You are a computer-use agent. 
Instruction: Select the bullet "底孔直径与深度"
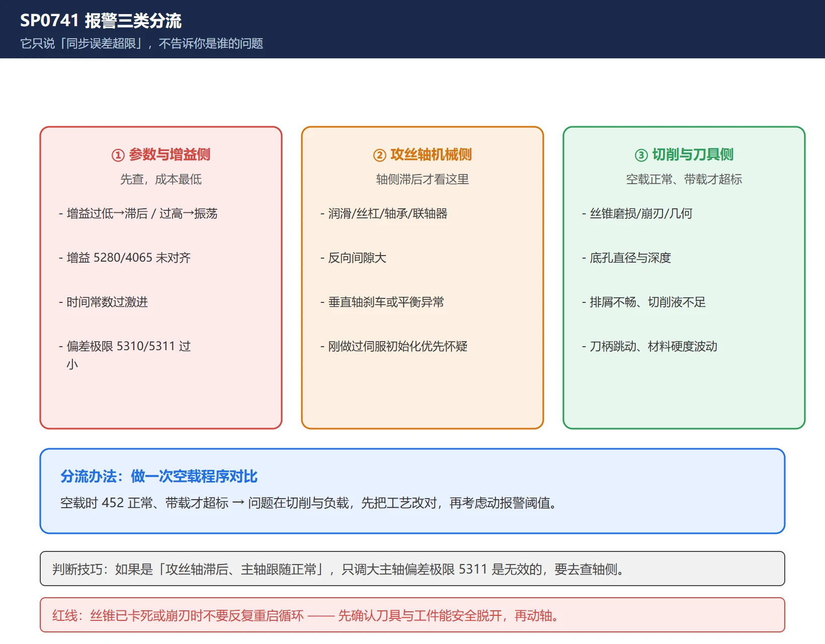(626, 258)
